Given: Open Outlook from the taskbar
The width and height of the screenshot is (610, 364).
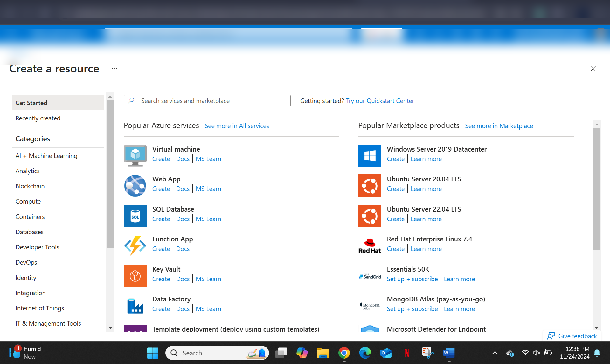Looking at the screenshot, I should coord(386,353).
